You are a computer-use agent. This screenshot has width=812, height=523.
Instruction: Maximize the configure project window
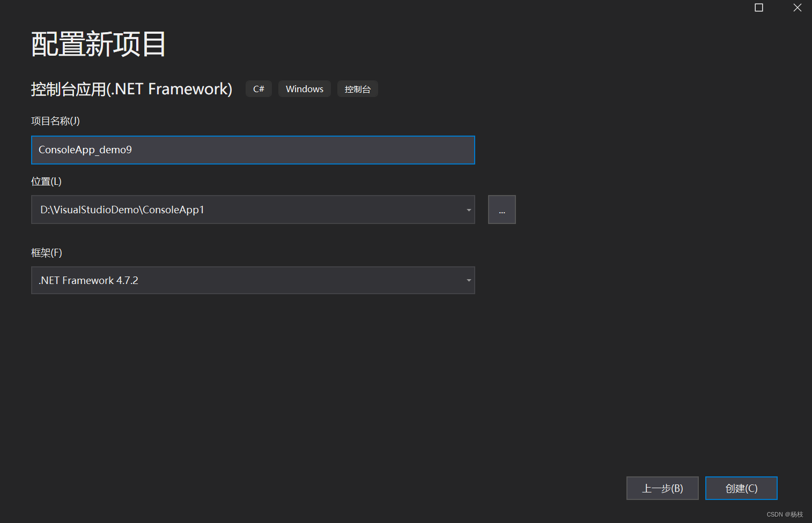point(759,8)
